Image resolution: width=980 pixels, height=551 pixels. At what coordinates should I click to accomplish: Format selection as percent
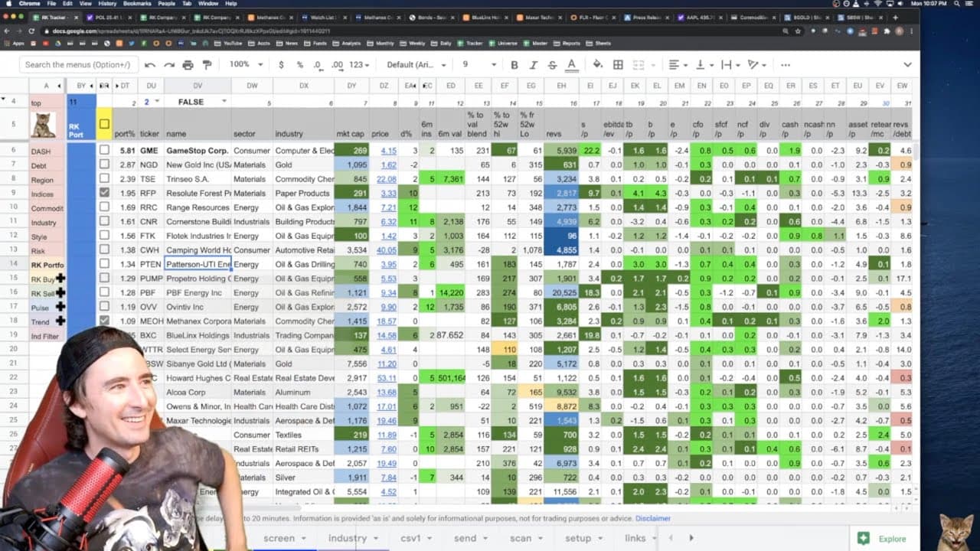click(x=300, y=65)
